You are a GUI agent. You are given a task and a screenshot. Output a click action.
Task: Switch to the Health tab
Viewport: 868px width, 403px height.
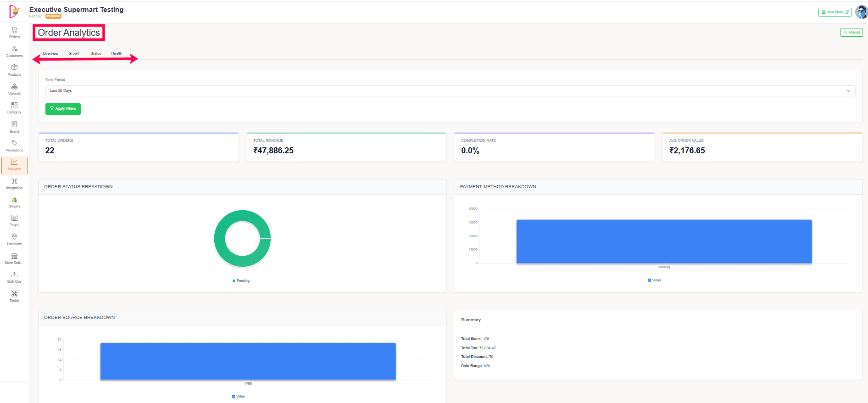117,54
